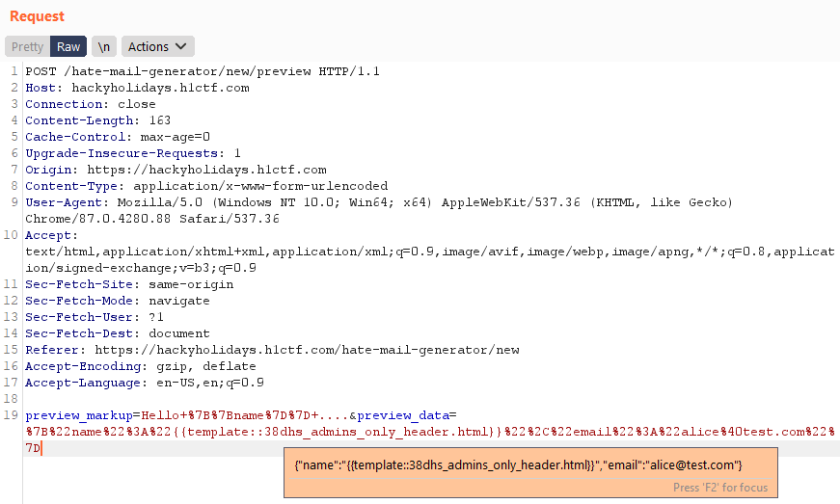Click line number 19 in the gutter
840x504 pixels.
coord(11,415)
